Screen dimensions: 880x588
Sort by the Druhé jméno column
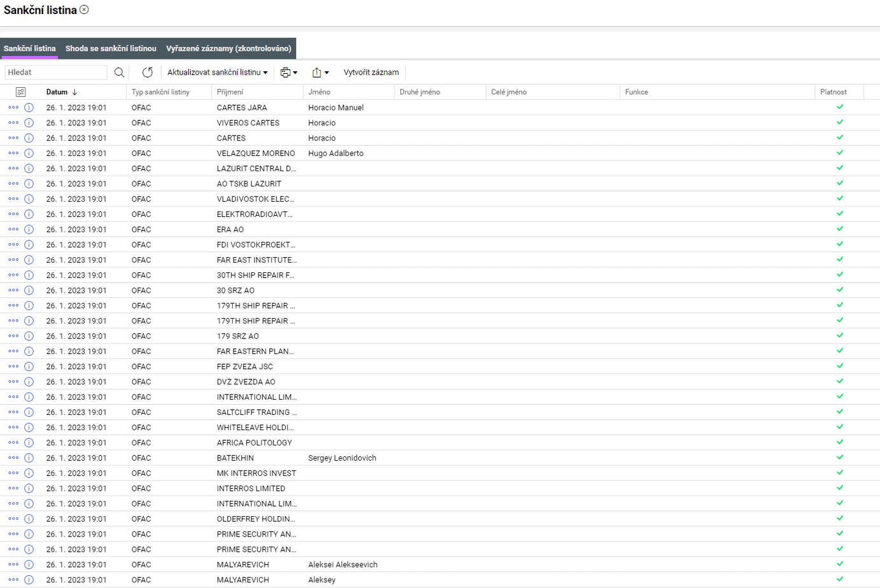[420, 92]
